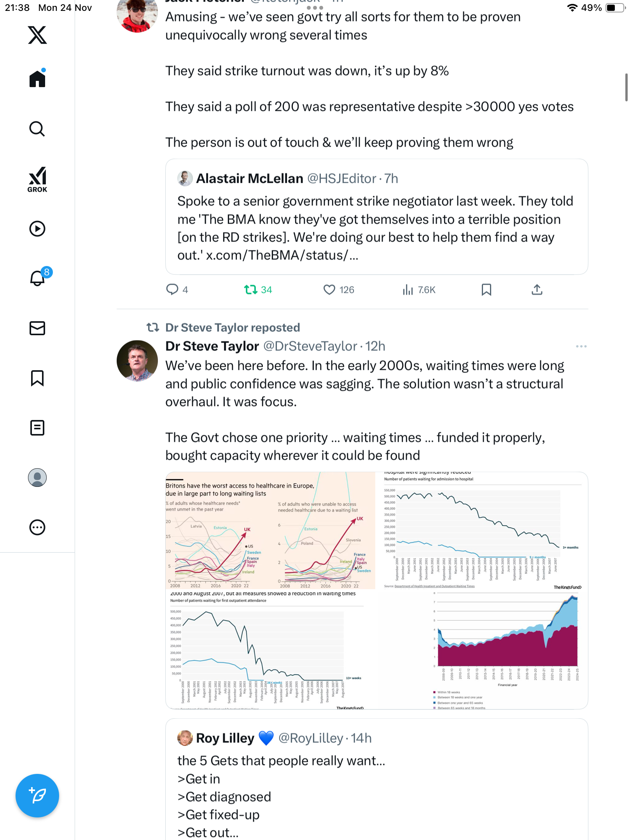Bookmark the tweet with 7.6K views
The width and height of the screenshot is (630, 840).
486,290
